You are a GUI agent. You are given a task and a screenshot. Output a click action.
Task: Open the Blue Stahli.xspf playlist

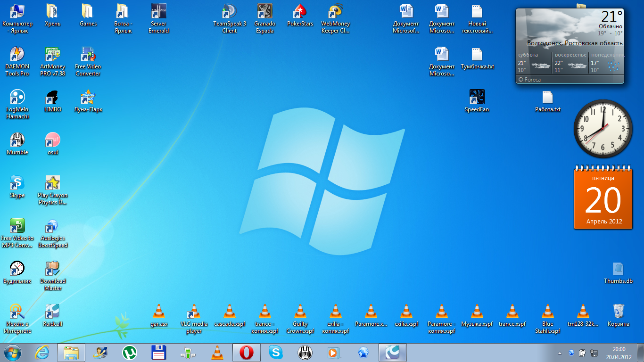(547, 319)
